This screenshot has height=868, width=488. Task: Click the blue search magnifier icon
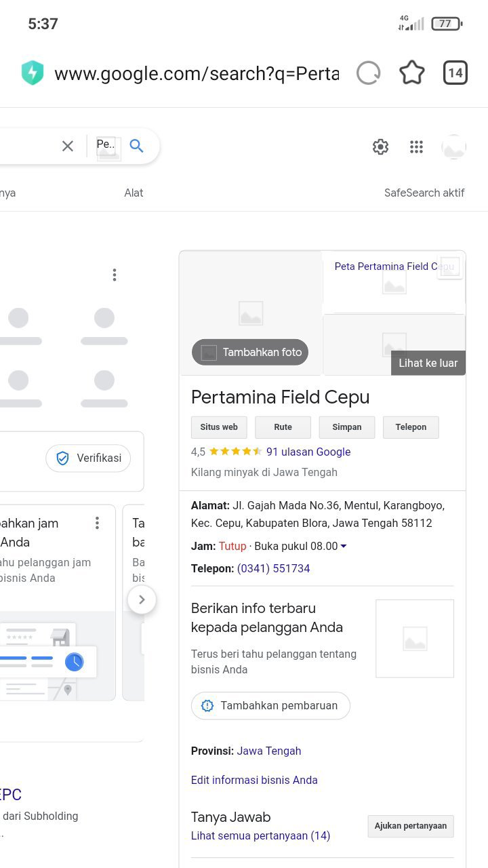[x=137, y=146]
